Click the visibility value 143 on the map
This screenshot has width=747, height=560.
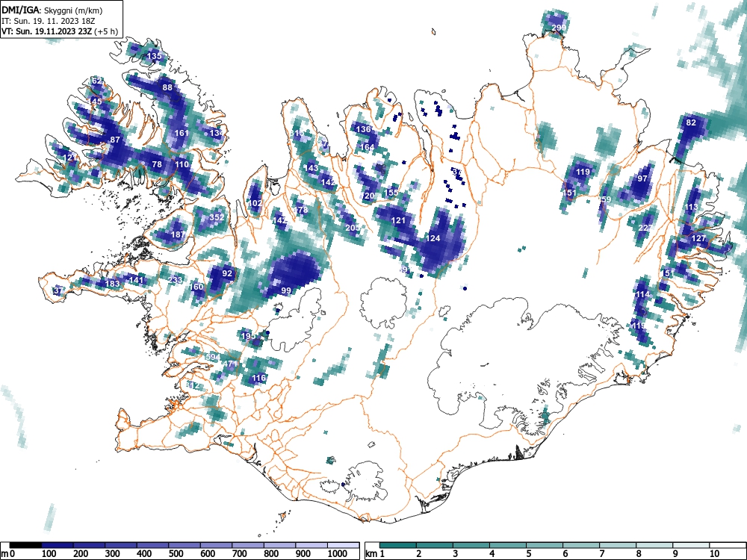(x=311, y=167)
